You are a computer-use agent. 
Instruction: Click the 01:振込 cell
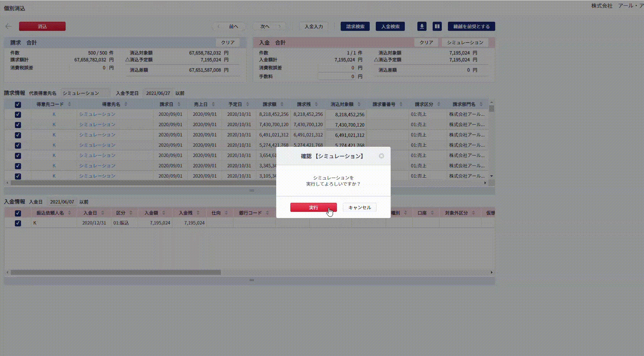click(x=124, y=223)
